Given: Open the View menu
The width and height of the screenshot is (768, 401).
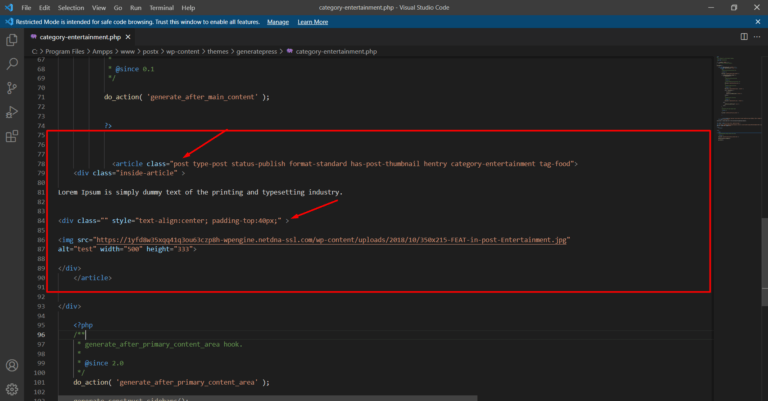Looking at the screenshot, I should pyautogui.click(x=99, y=8).
